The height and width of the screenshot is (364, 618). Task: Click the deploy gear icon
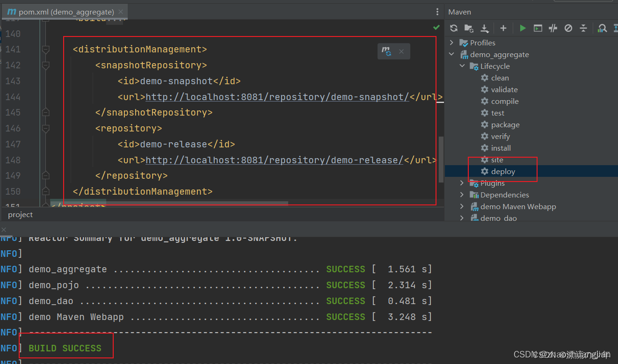[485, 171]
